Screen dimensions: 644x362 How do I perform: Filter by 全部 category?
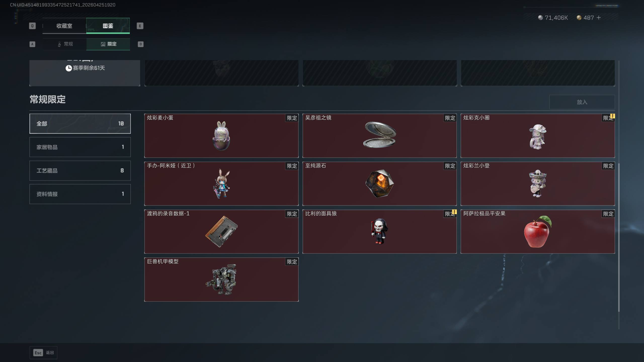pyautogui.click(x=80, y=123)
